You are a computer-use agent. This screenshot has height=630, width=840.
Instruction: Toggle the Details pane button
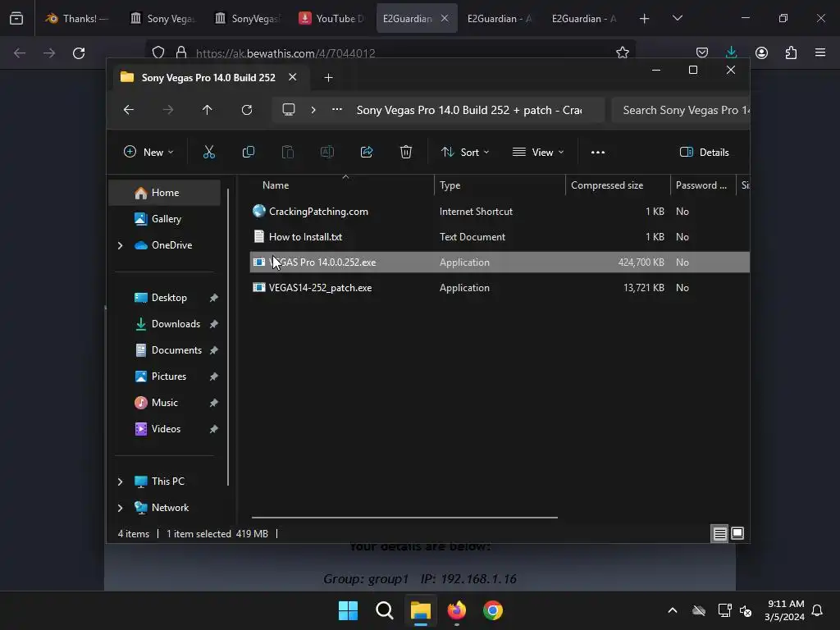click(704, 152)
